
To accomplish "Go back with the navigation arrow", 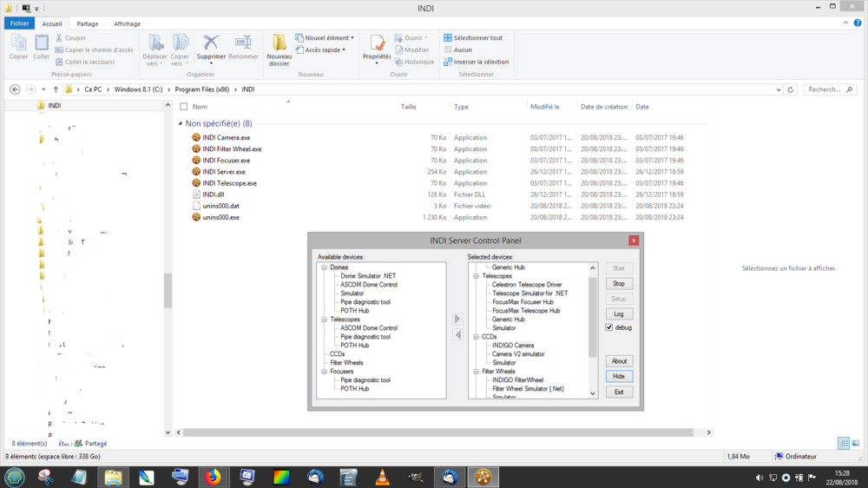I will [x=15, y=89].
